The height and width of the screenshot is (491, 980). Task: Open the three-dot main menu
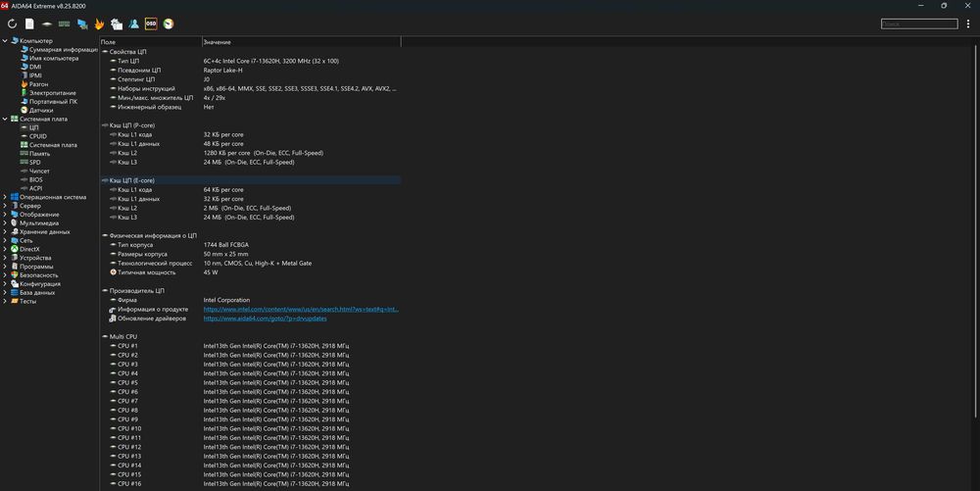coord(968,24)
